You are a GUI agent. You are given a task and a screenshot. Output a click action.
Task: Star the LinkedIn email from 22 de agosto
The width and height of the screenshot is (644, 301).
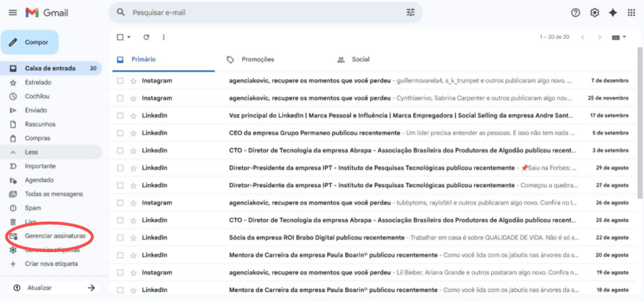[x=133, y=238]
